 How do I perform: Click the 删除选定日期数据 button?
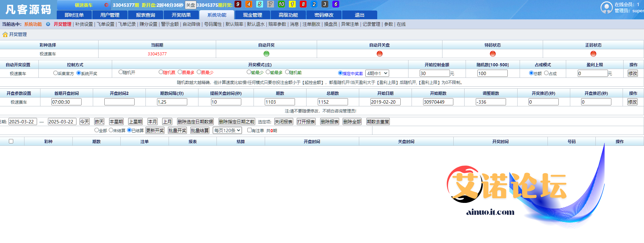(x=195, y=121)
